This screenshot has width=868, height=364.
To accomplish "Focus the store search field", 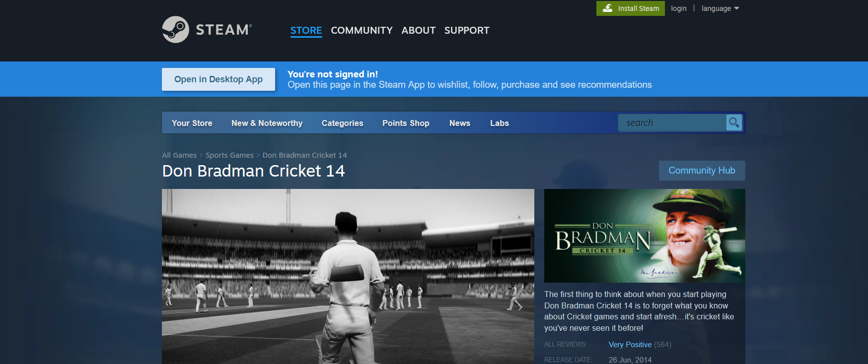I will [672, 122].
